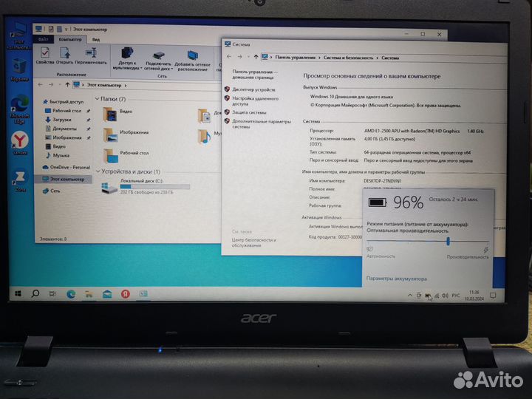Open Защита системы link
This screenshot has height=399, width=532.
tap(249, 112)
